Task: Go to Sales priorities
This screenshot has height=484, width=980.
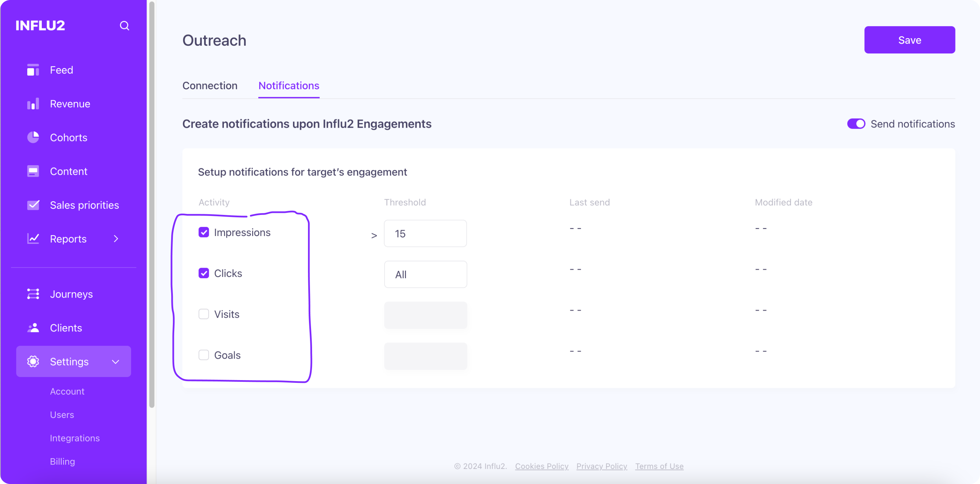Action: click(84, 205)
